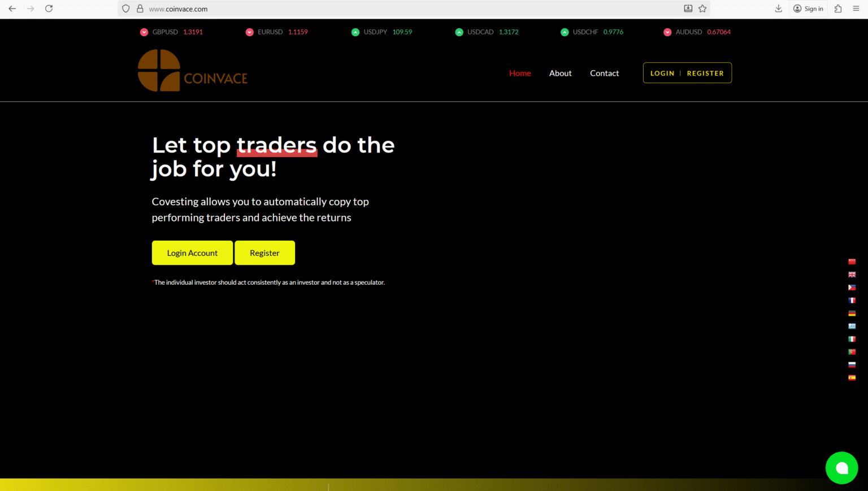The height and width of the screenshot is (491, 868).
Task: Click the Coinvace logo
Action: pos(193,71)
